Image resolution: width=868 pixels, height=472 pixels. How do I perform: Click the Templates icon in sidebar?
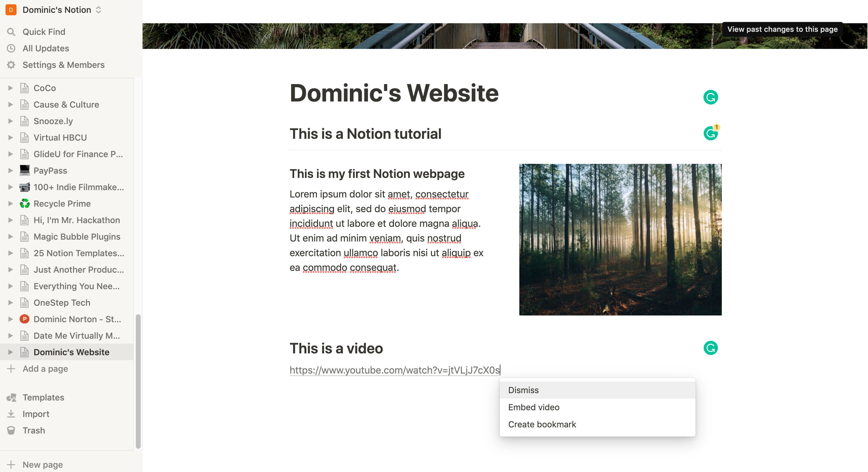[x=11, y=397]
